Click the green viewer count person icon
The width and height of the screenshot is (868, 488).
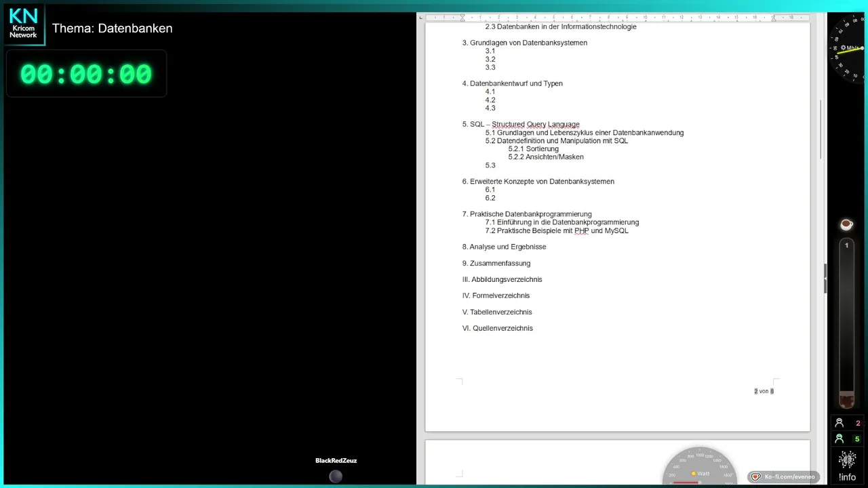point(839,439)
